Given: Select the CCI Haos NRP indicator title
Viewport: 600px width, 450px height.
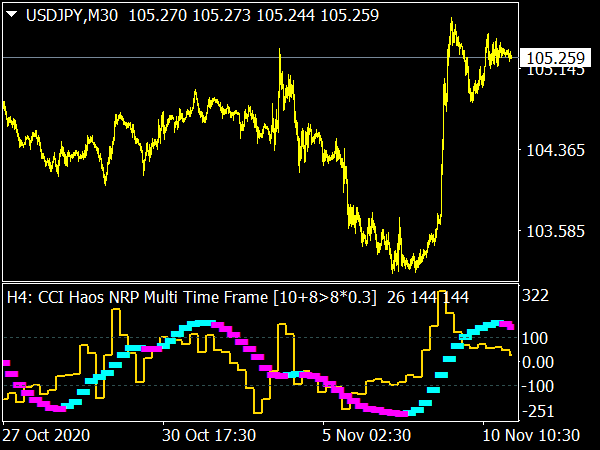Looking at the screenshot, I should [192, 297].
